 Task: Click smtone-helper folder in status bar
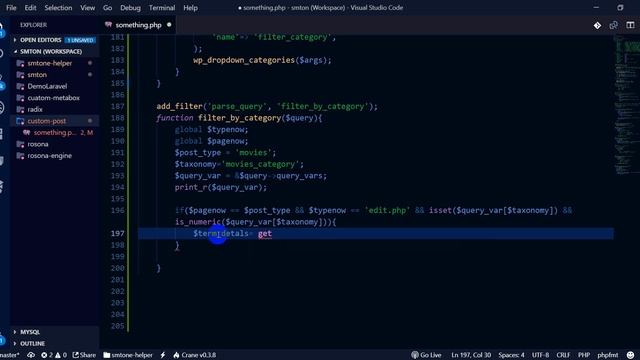point(128,355)
